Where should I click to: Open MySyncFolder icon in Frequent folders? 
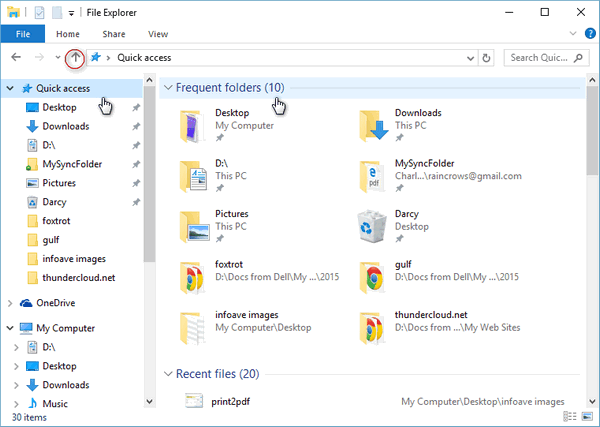pos(371,176)
